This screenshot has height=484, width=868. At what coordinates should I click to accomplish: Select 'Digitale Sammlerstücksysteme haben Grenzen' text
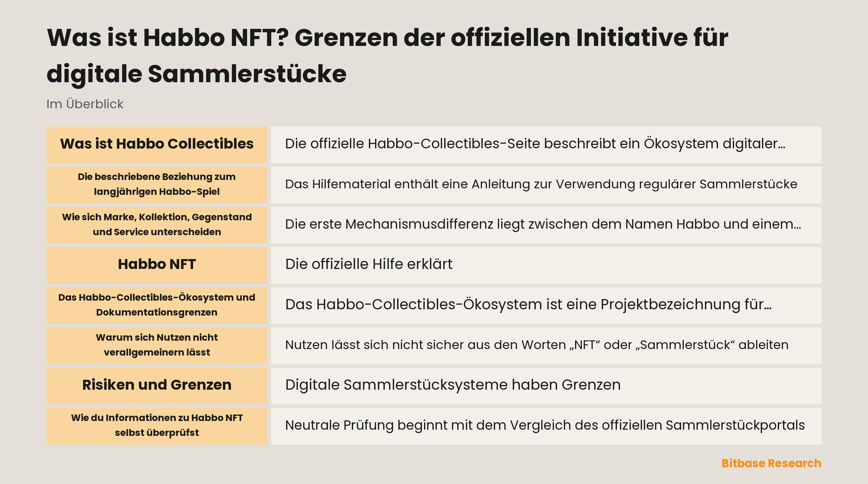[453, 385]
